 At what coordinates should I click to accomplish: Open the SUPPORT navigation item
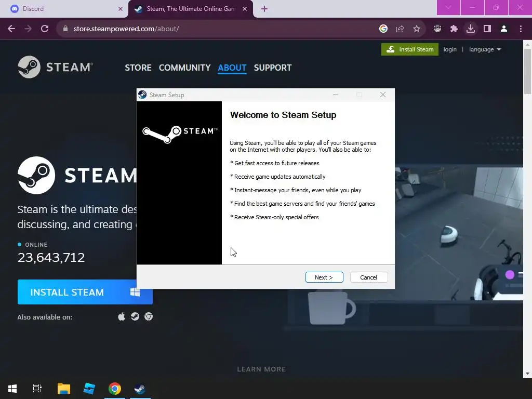[x=272, y=68]
